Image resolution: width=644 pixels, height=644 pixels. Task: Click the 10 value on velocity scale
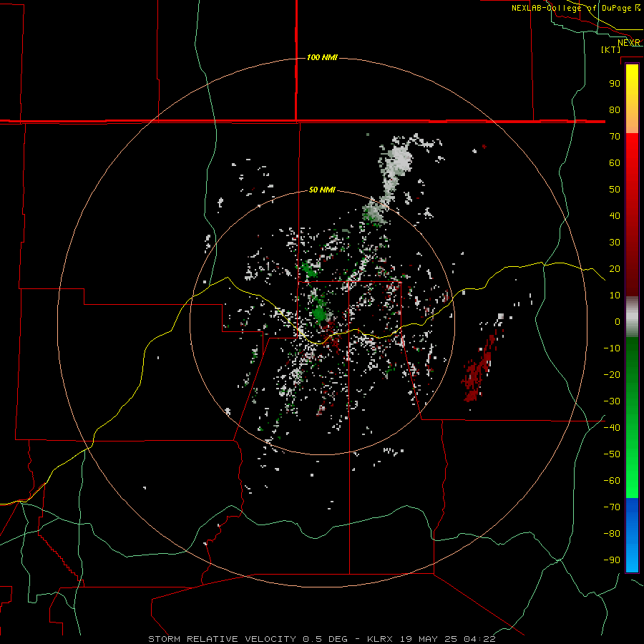[615, 296]
